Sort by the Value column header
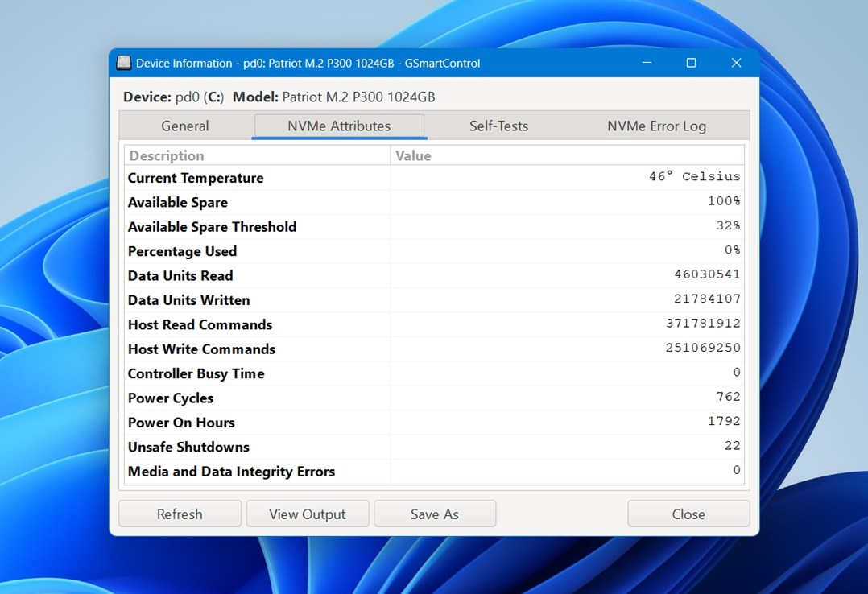Viewport: 868px width, 594px height. pyautogui.click(x=567, y=155)
